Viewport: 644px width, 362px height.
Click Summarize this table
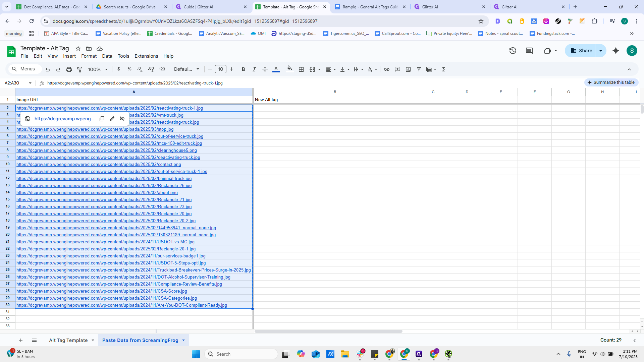coord(611,82)
